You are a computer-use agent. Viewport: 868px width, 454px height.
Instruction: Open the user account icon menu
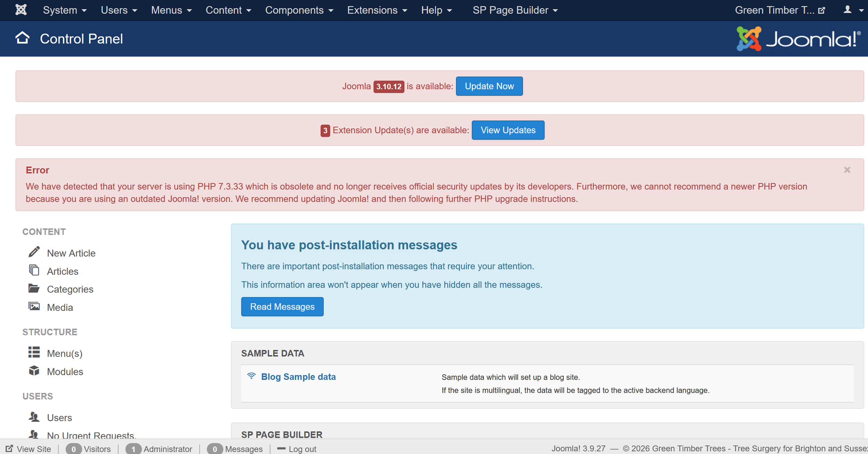point(848,9)
